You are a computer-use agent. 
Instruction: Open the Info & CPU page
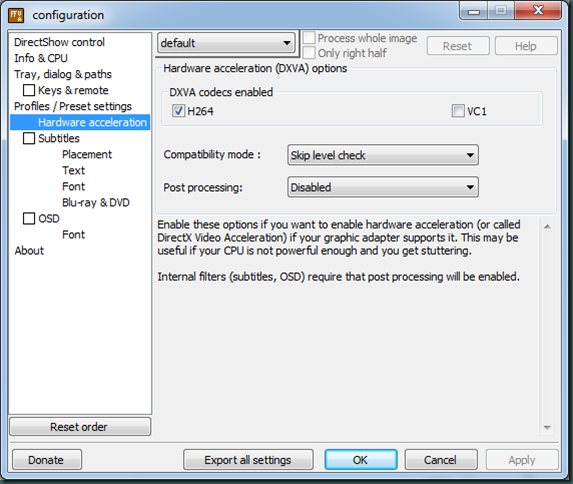(x=41, y=58)
